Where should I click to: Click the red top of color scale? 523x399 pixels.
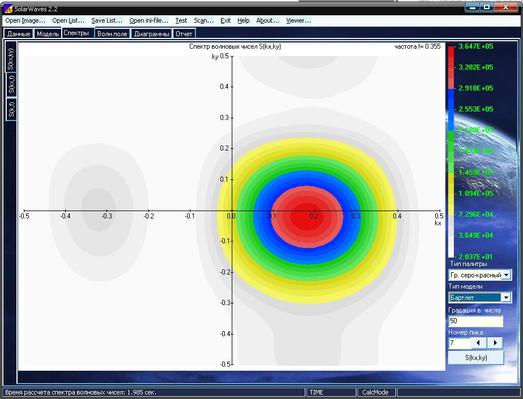[451, 67]
